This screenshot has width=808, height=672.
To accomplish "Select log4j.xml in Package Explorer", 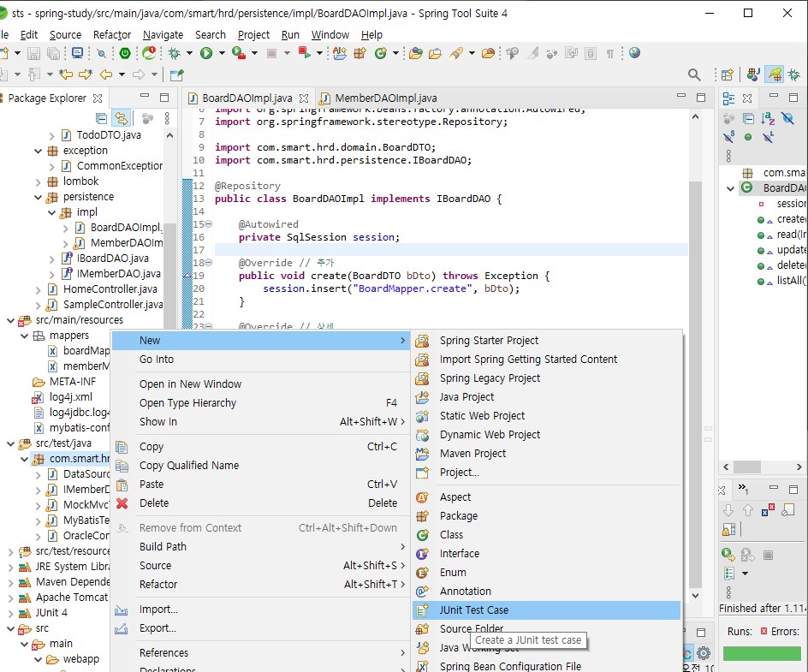I will (x=70, y=397).
